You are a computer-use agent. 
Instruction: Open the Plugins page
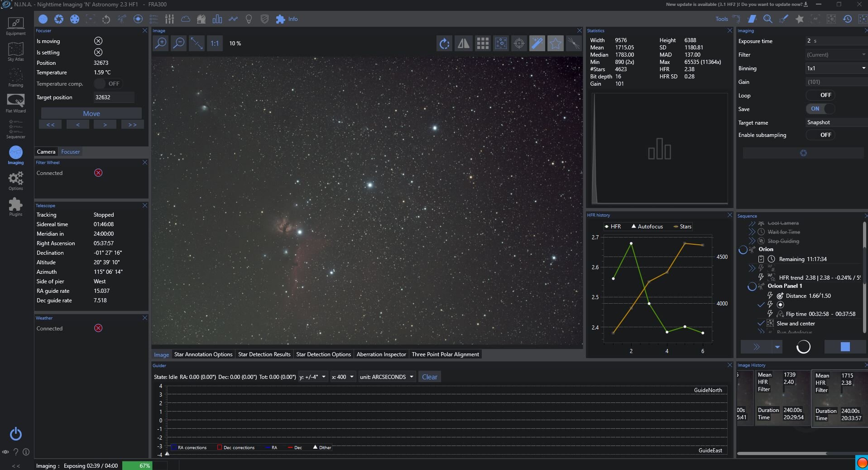[15, 206]
